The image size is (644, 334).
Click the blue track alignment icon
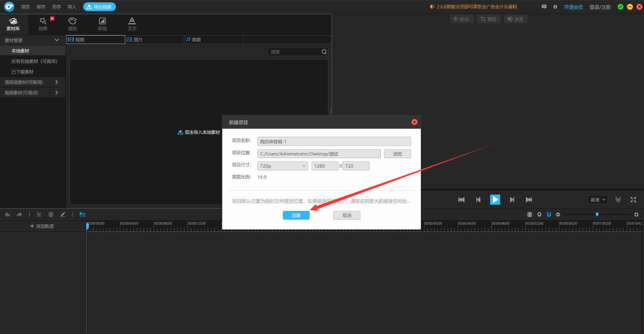coord(82,214)
